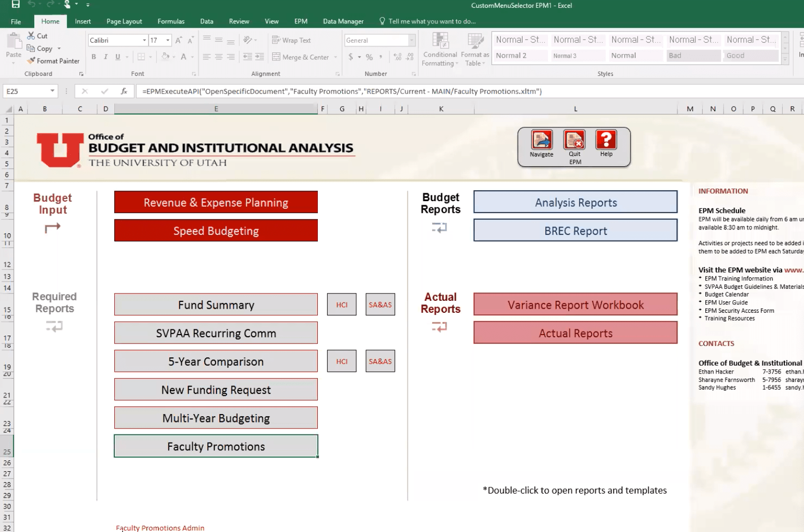Open Merge & Center dropdown arrow

click(336, 57)
